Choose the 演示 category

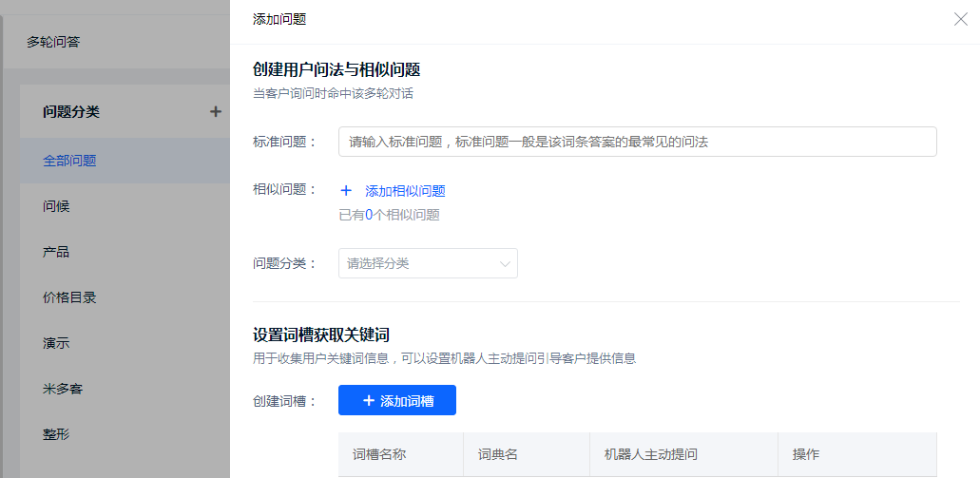click(x=56, y=343)
